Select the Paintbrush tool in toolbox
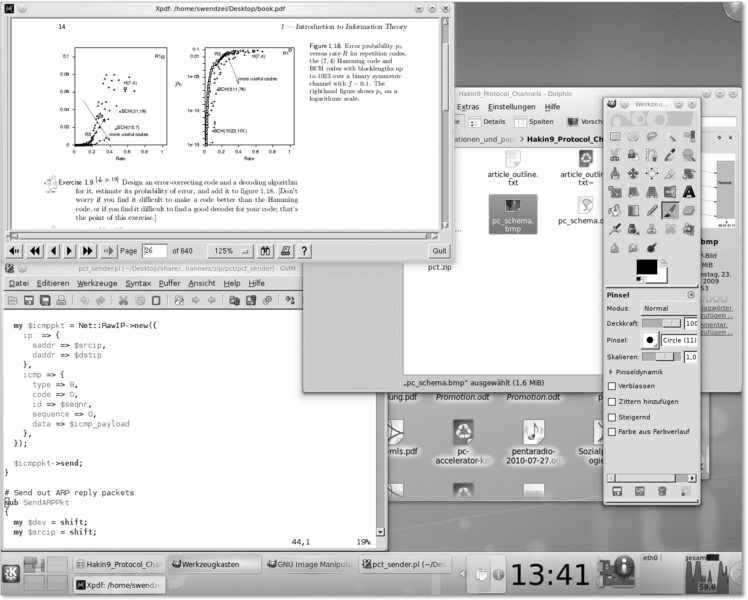748x600 pixels. 670,210
